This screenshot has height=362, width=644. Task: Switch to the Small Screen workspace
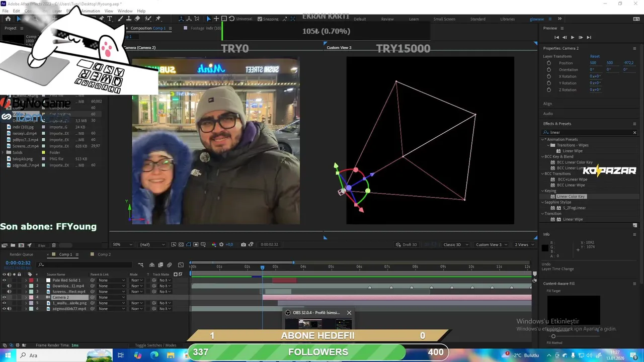444,19
